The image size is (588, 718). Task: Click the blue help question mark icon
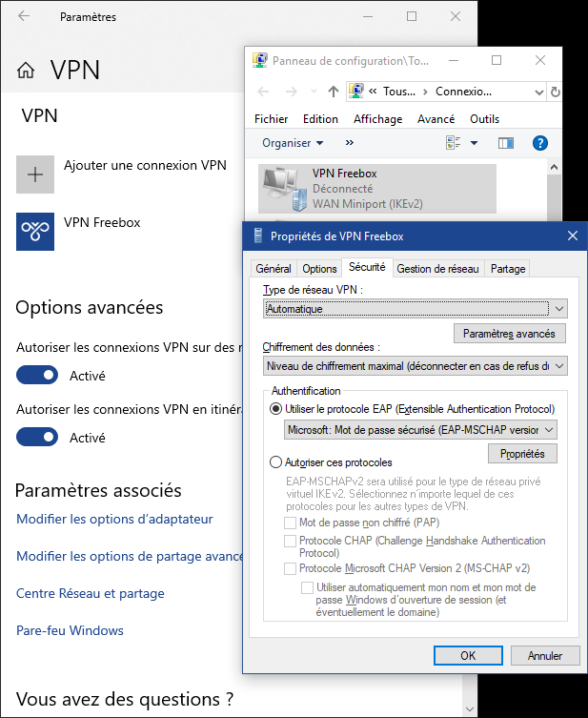click(x=539, y=143)
